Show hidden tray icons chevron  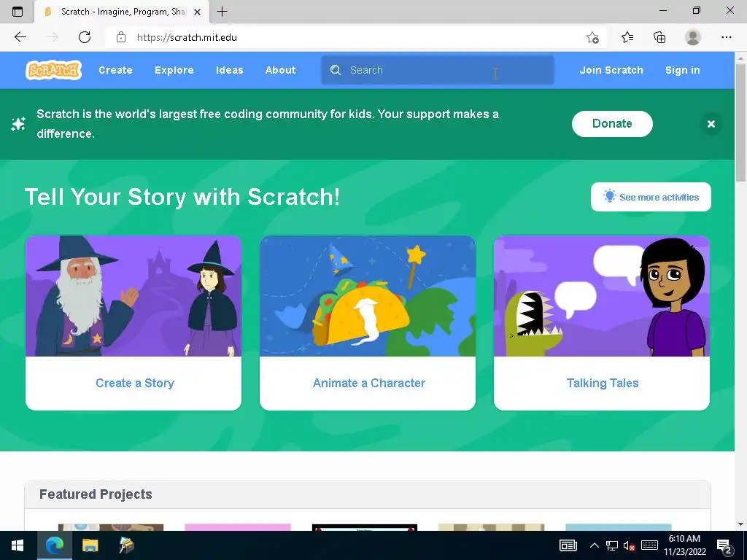594,545
